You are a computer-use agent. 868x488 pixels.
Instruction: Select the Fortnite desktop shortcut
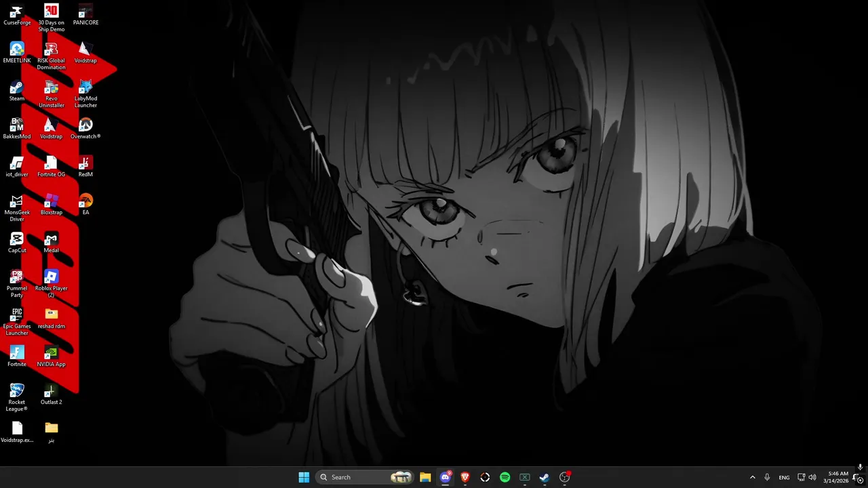point(17,357)
